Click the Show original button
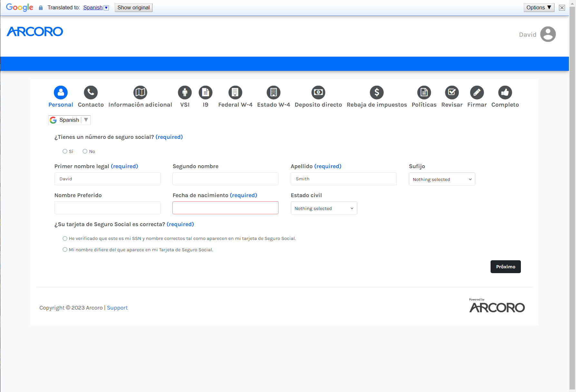 click(133, 8)
